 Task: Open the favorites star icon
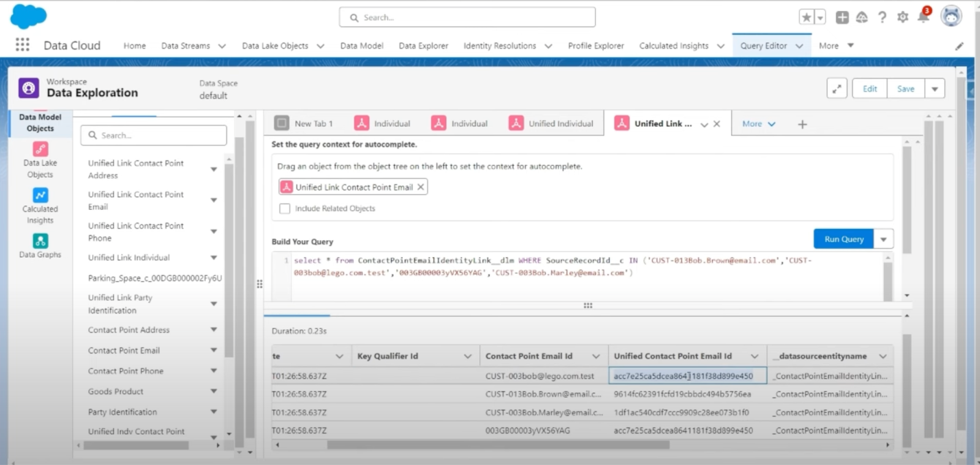point(807,17)
